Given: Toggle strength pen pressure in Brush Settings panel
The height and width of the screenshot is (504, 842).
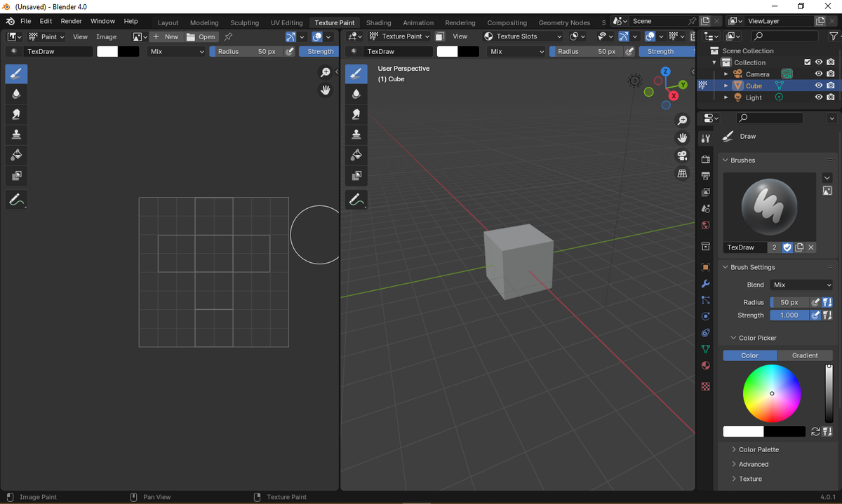Looking at the screenshot, I should pyautogui.click(x=815, y=315).
